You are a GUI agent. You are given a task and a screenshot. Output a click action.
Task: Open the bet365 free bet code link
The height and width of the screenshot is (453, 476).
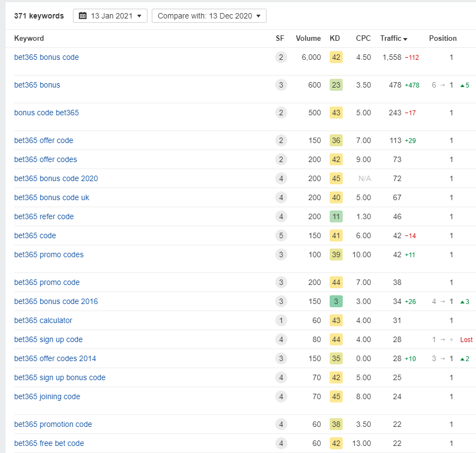tap(49, 443)
